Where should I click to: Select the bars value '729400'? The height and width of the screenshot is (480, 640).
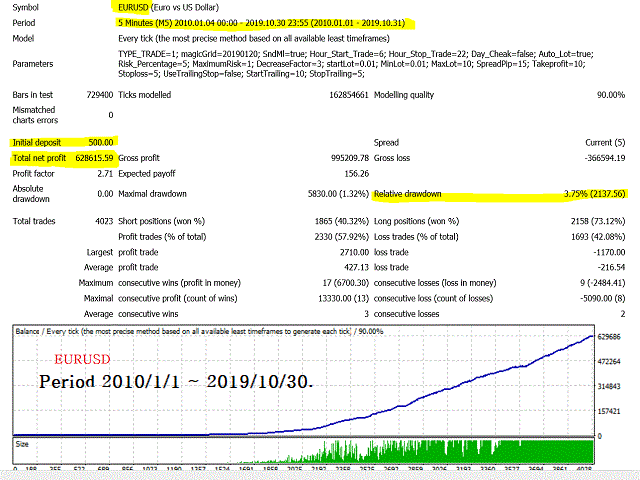pos(100,95)
